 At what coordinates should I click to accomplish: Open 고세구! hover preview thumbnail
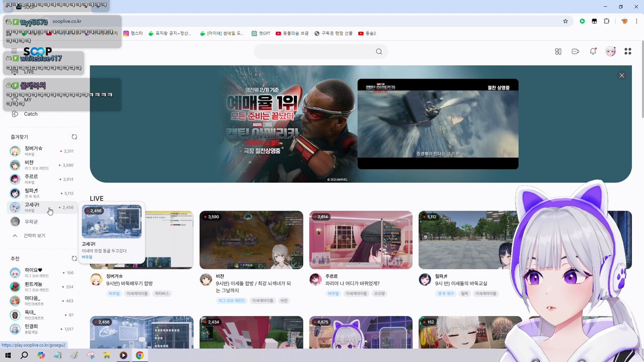point(112,221)
